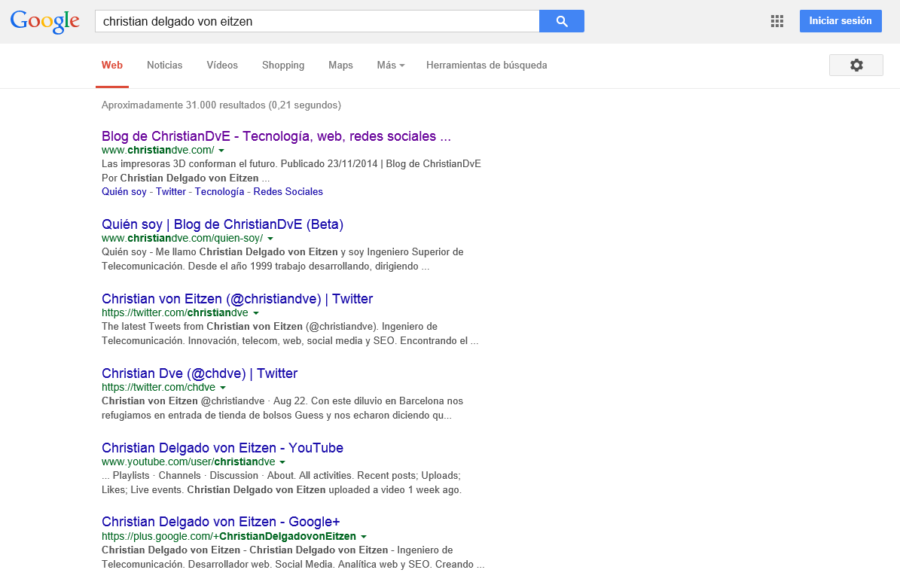Click the green https://twitter.com/christiandve URL text
900x588 pixels.
[175, 313]
